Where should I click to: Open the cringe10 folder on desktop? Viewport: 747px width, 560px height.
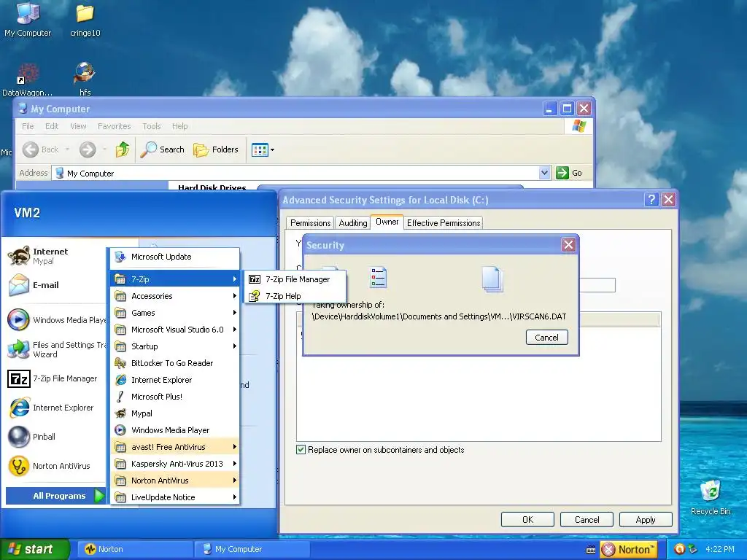click(x=85, y=19)
